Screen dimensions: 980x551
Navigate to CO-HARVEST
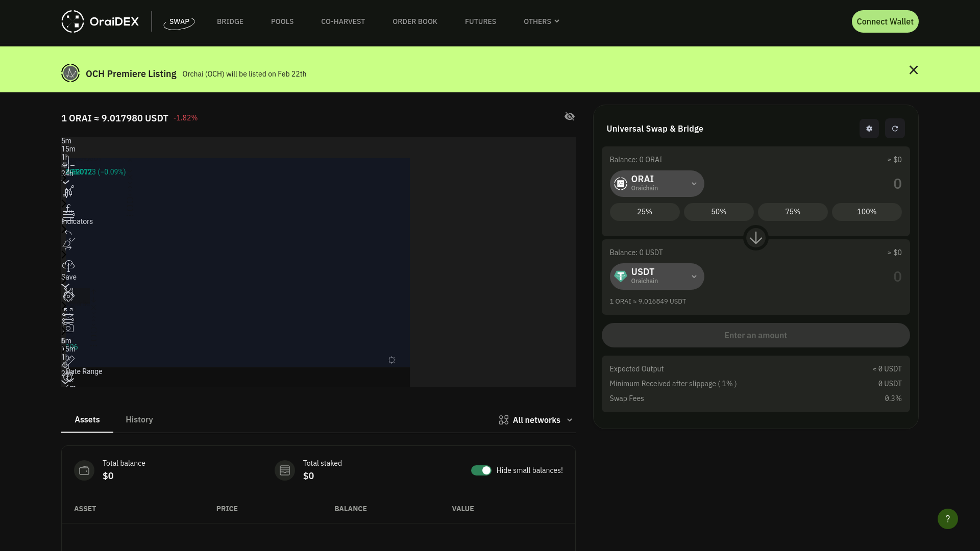[343, 21]
